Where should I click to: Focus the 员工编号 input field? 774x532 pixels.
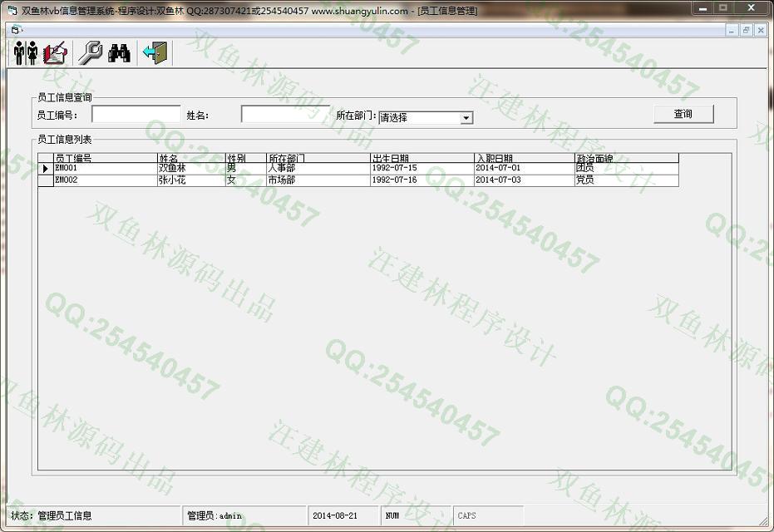(x=136, y=114)
